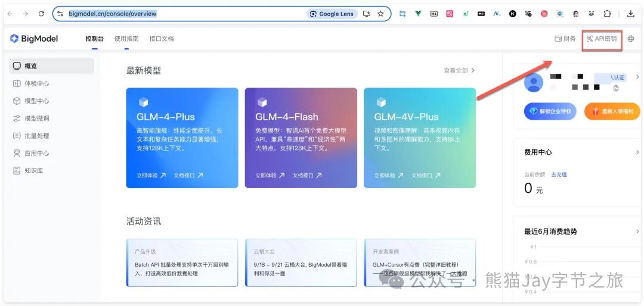Click the BigModel logo
The width and height of the screenshot is (644, 306).
click(x=34, y=39)
